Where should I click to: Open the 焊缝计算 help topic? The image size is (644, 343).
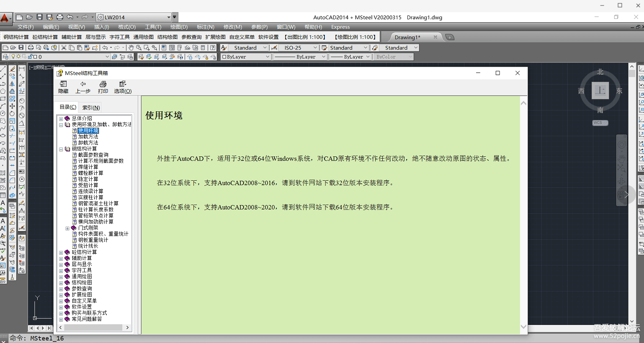pyautogui.click(x=88, y=167)
